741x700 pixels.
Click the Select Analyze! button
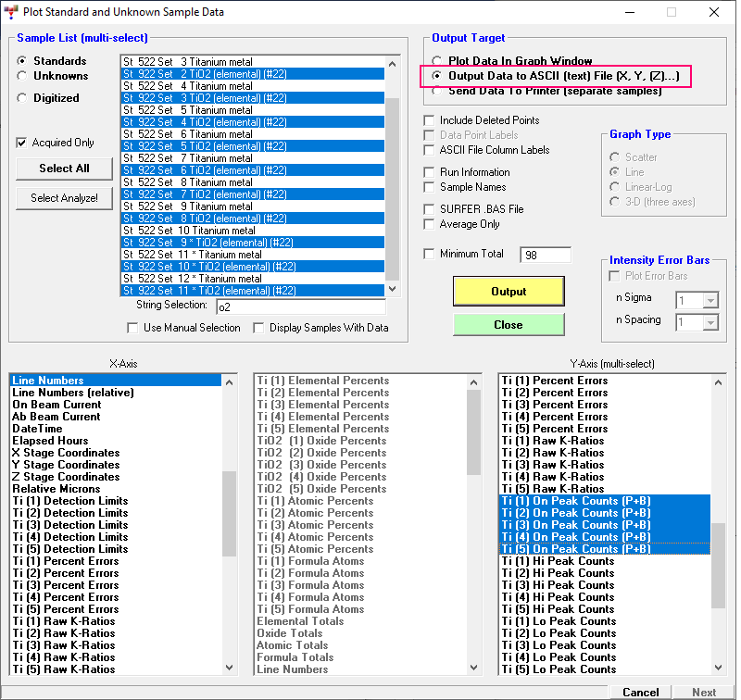65,198
